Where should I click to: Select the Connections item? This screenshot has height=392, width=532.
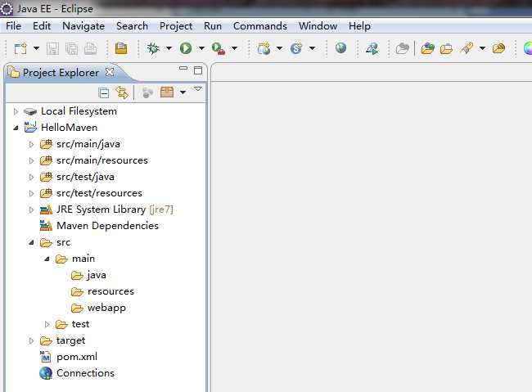(x=85, y=373)
